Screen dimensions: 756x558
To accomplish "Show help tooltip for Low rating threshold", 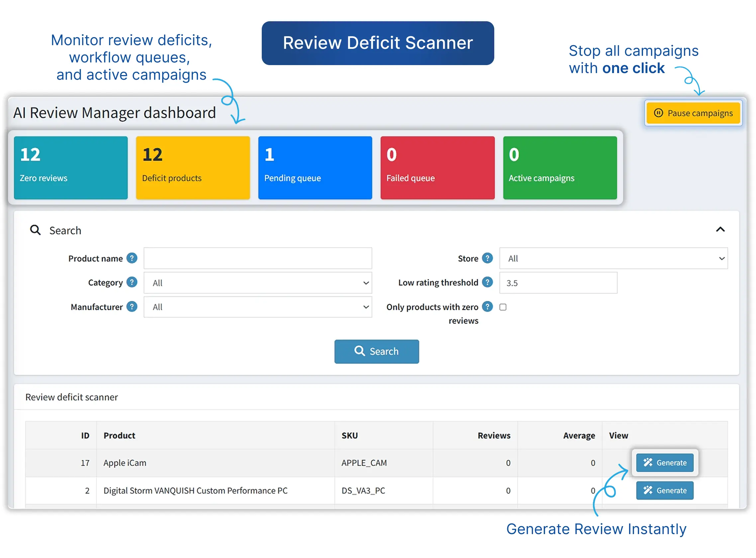I will click(487, 282).
